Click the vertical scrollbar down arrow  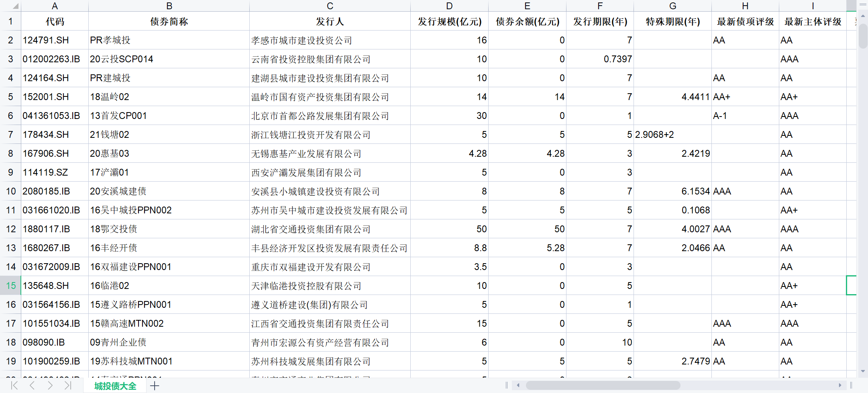[863, 371]
